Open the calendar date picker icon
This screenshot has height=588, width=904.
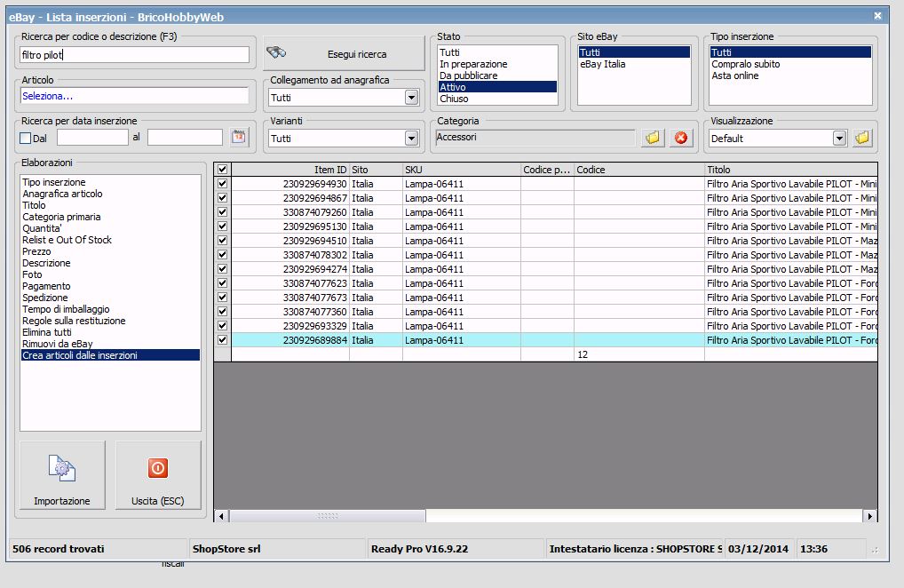[x=239, y=137]
